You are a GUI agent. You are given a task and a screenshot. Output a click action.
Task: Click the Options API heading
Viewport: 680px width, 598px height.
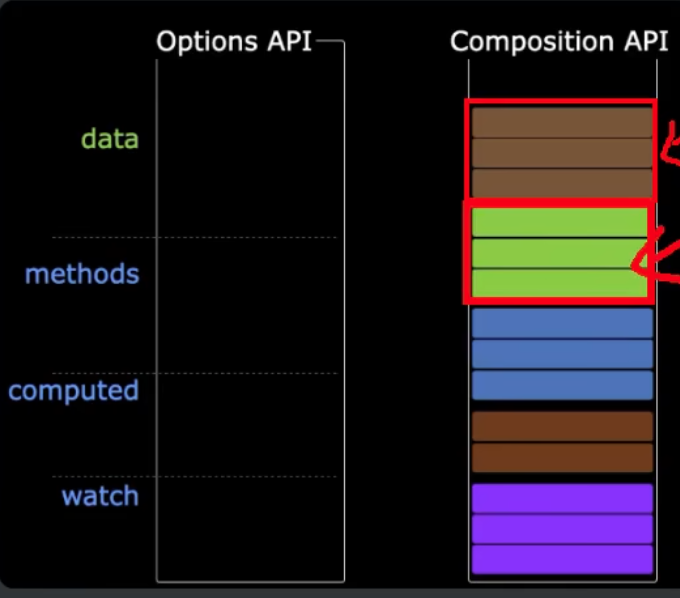click(234, 42)
